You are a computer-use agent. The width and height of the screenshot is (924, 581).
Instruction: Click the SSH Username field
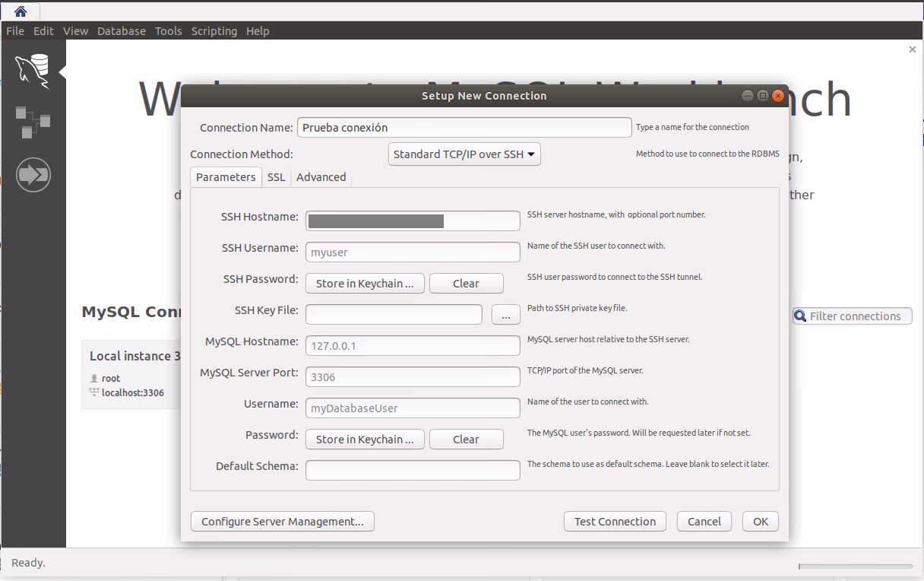click(x=413, y=252)
